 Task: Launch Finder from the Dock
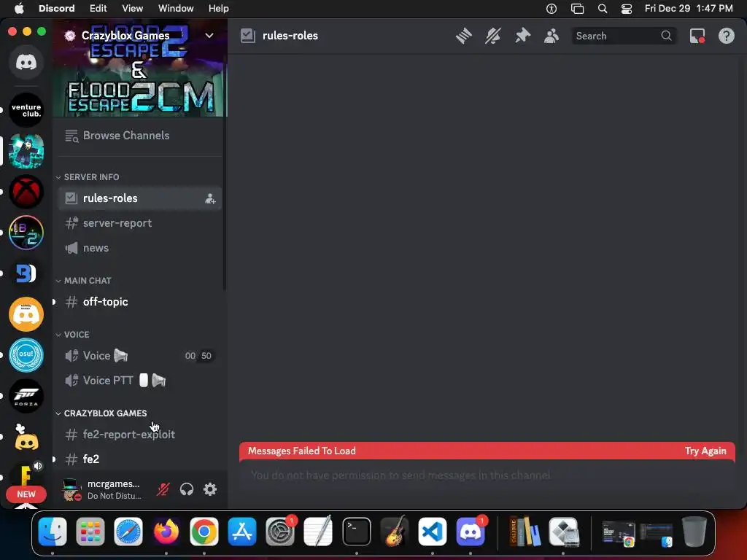tap(53, 532)
